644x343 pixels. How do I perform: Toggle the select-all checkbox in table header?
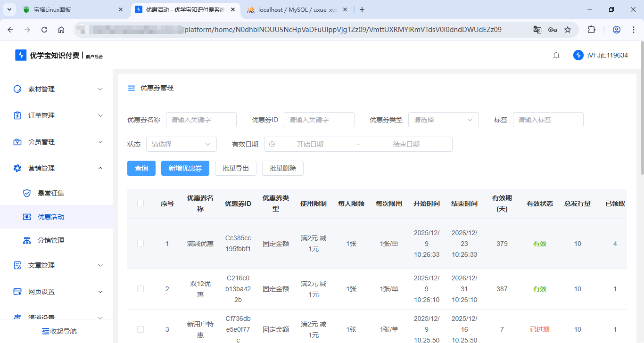(140, 203)
